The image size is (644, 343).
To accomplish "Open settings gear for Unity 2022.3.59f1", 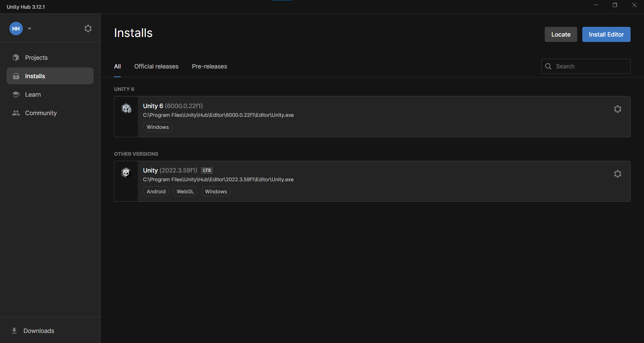I will tap(618, 174).
